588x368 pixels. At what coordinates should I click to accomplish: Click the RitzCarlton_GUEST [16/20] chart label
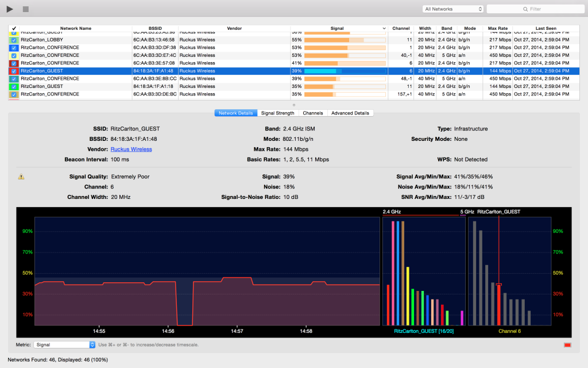point(424,331)
